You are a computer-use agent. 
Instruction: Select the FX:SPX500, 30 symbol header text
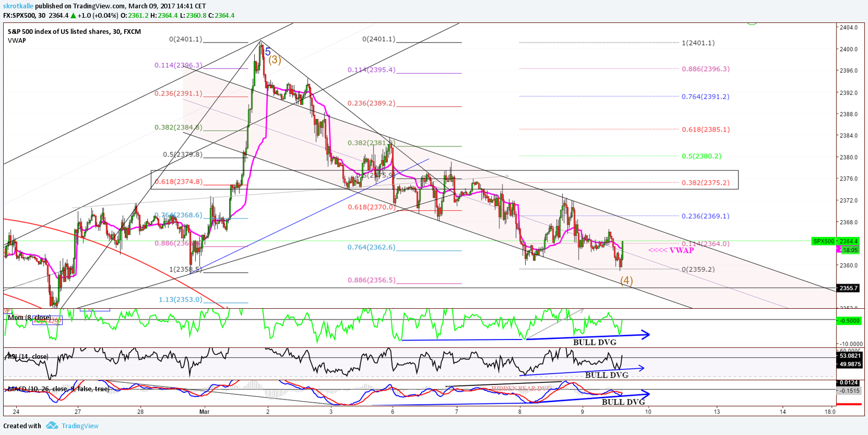click(25, 15)
